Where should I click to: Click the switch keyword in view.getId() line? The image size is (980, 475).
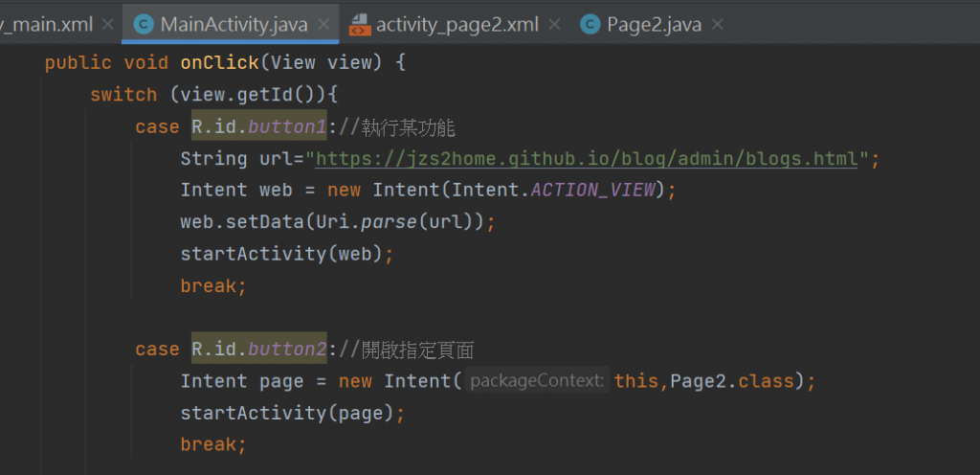123,95
